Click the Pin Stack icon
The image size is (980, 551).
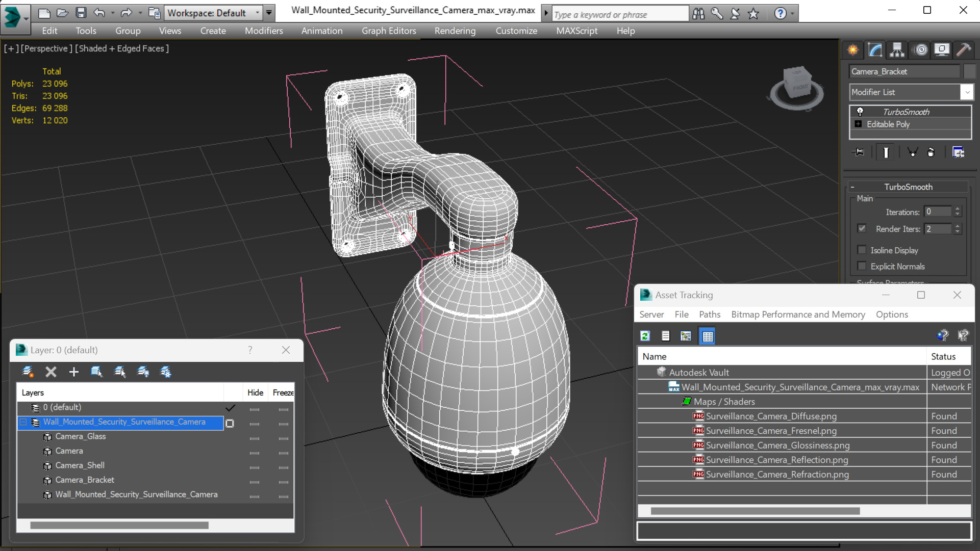click(859, 152)
